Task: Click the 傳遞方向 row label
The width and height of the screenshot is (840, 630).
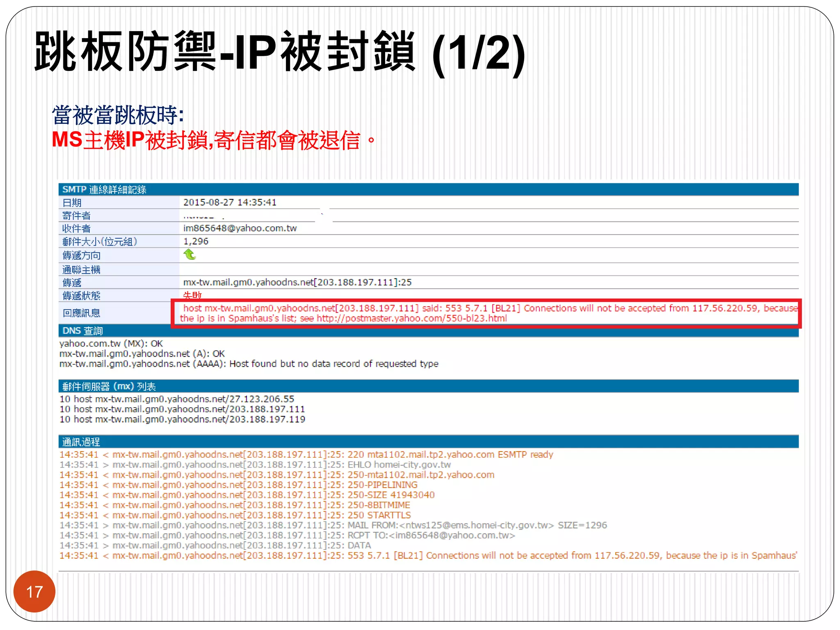Action: [x=81, y=256]
